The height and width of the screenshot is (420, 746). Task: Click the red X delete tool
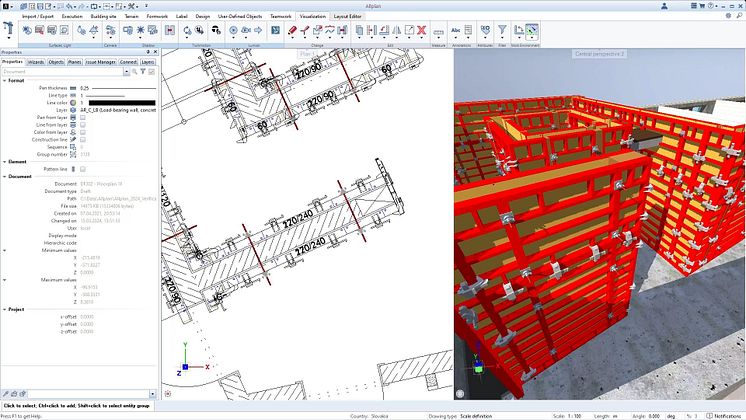422,30
